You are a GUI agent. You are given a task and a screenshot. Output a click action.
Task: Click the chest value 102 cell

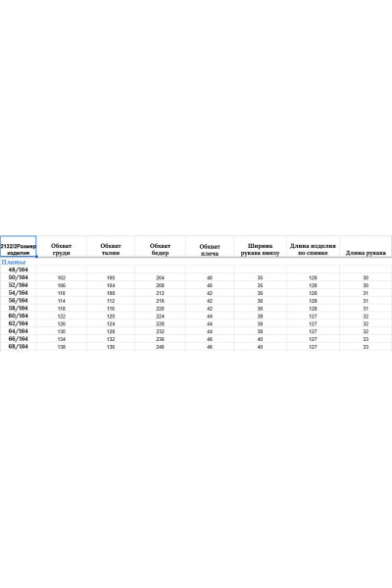click(x=62, y=278)
